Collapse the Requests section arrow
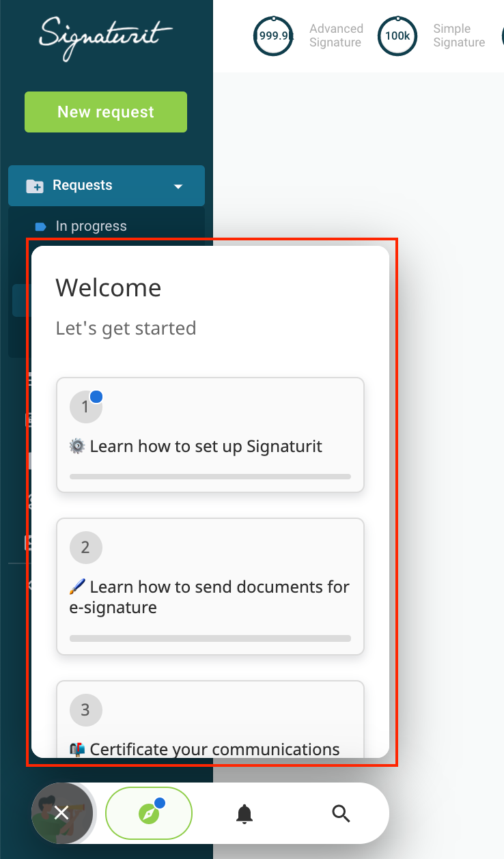This screenshot has height=859, width=504. click(178, 186)
